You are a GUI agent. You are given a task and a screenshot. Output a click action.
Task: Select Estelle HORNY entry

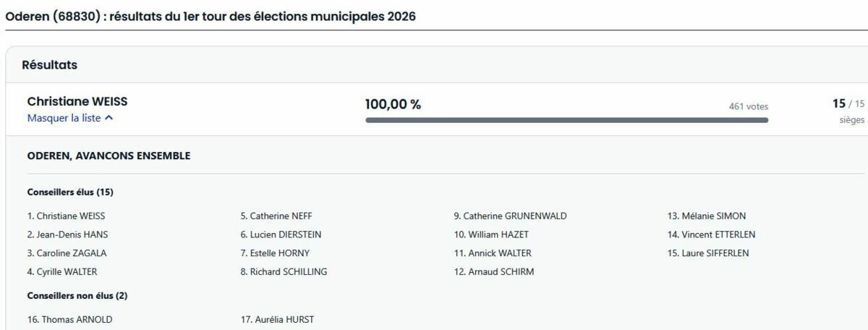[x=275, y=253]
